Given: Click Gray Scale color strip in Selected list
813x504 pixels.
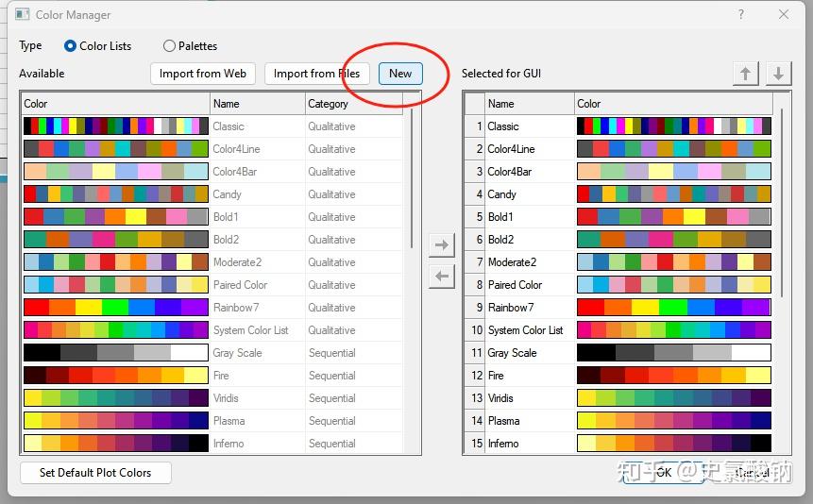Looking at the screenshot, I should pyautogui.click(x=674, y=353).
